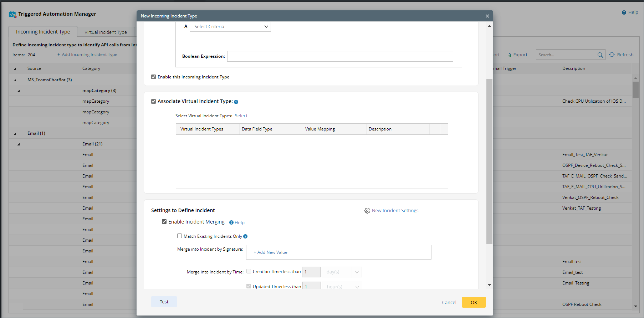Click the Select link for Virtual Incident Types
644x318 pixels.
[x=241, y=116]
